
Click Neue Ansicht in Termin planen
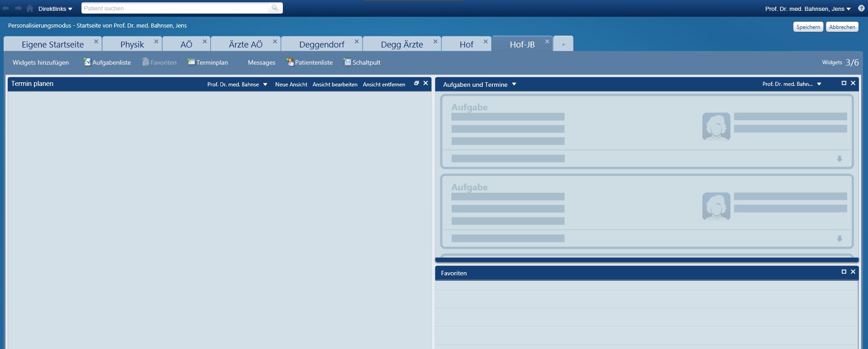tap(291, 85)
